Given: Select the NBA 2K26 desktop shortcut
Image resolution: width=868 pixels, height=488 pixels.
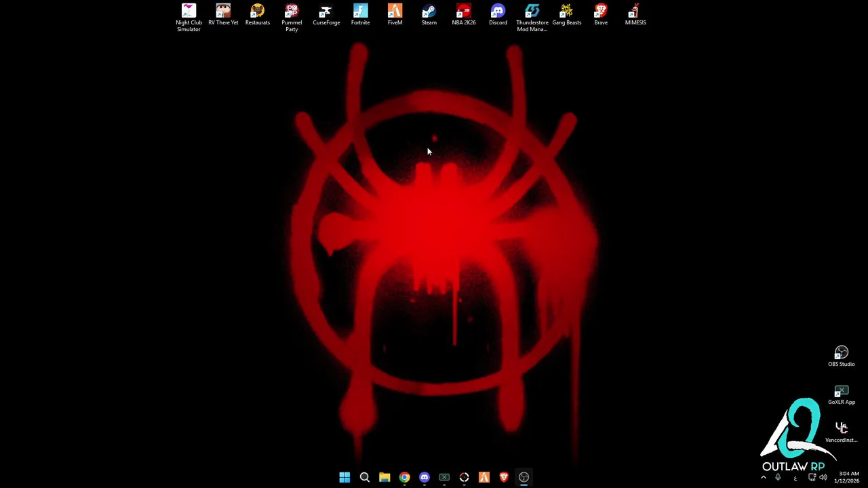Looking at the screenshot, I should coord(464,15).
